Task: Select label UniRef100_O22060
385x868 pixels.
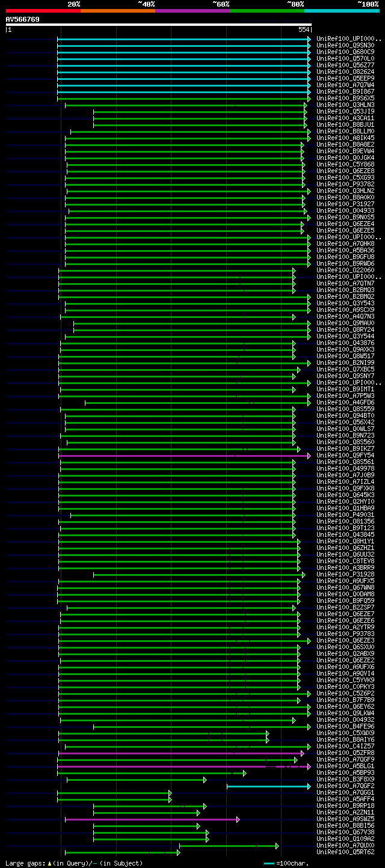Action: [x=345, y=270]
